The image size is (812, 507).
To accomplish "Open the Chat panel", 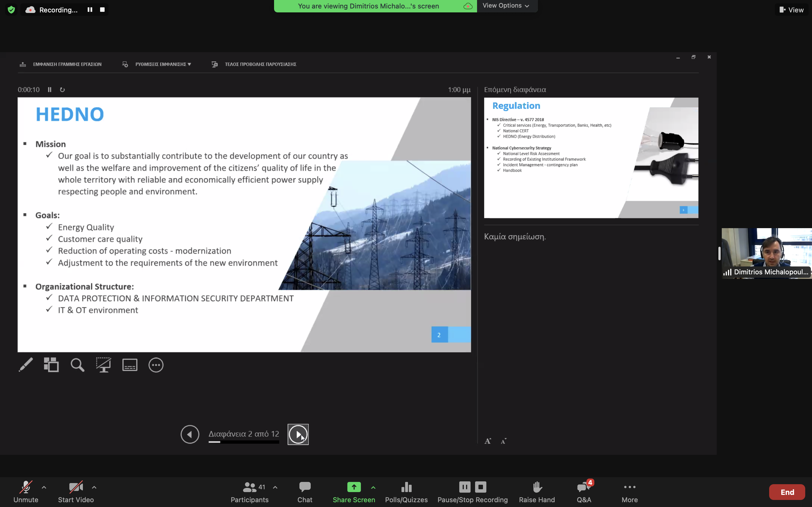I will tap(305, 492).
